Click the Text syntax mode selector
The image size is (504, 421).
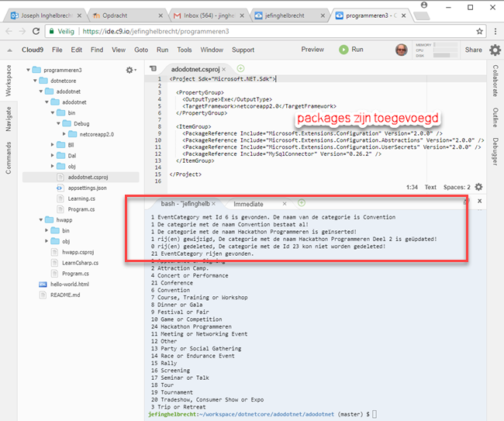430,187
